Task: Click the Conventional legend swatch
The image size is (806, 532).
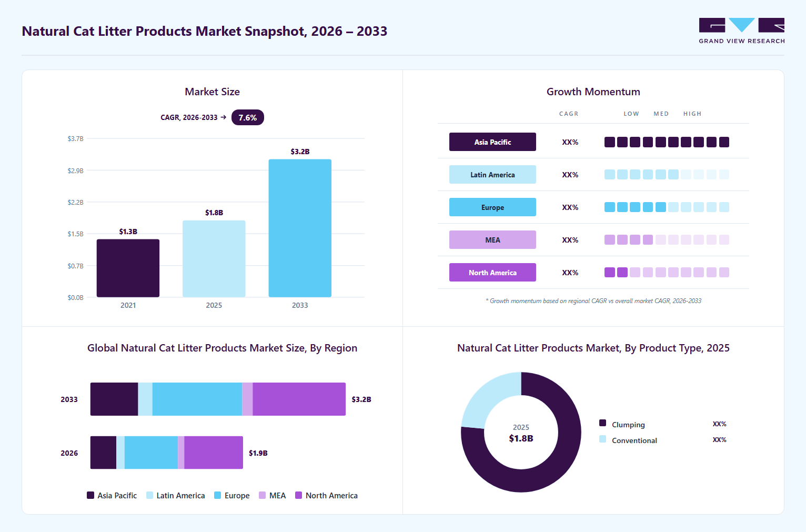Action: pyautogui.click(x=603, y=439)
